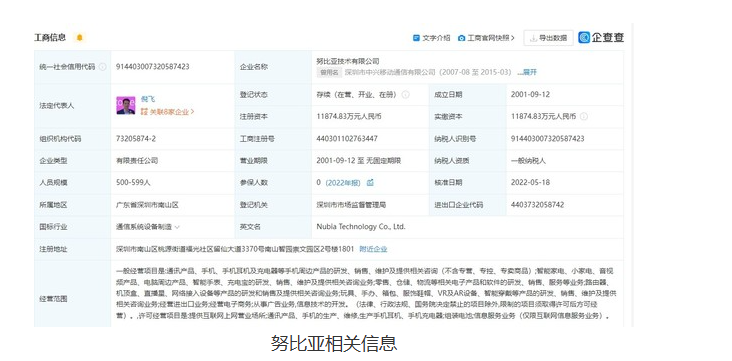Open the 附近企业 link

(373, 249)
